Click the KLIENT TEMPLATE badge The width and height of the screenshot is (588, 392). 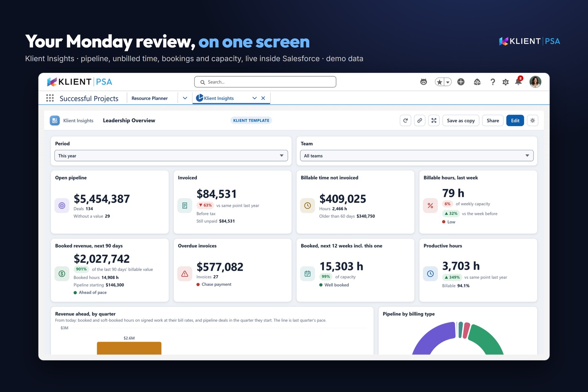[x=251, y=120]
